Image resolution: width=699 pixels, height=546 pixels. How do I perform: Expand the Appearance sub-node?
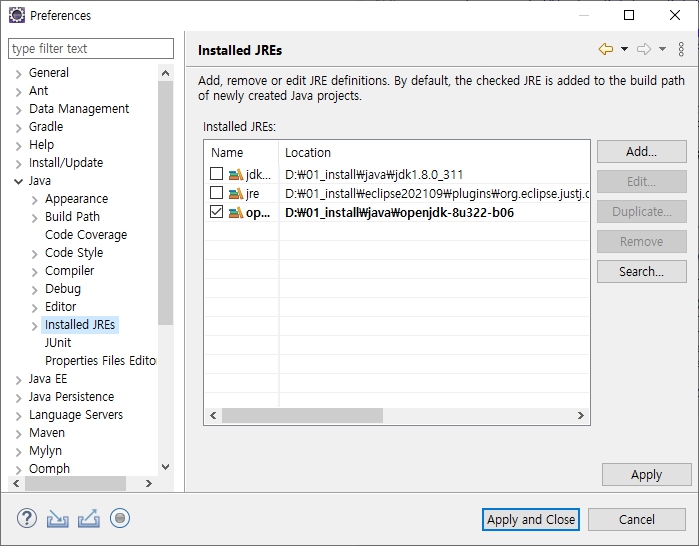[x=35, y=200]
